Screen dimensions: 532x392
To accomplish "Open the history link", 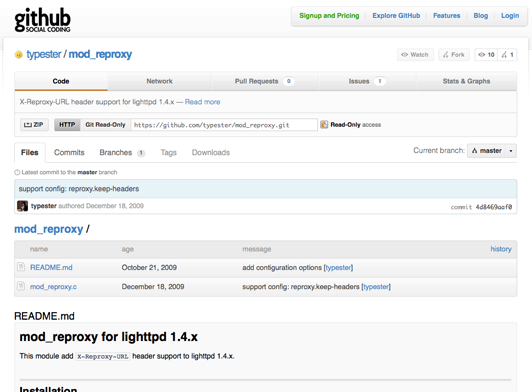I will [x=501, y=249].
